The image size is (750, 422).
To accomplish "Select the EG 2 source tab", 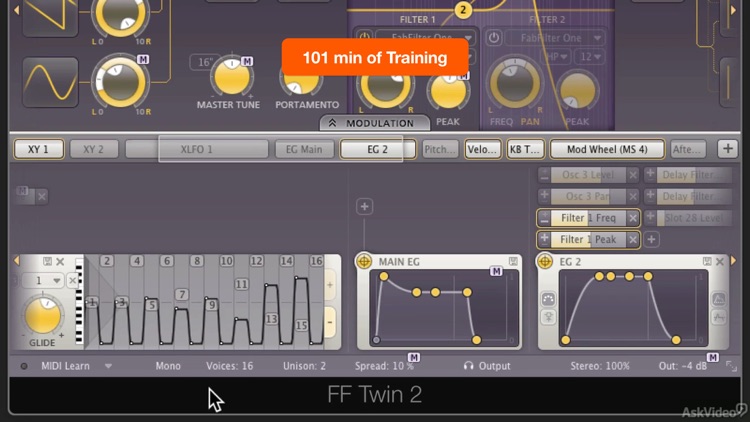I will (x=377, y=149).
